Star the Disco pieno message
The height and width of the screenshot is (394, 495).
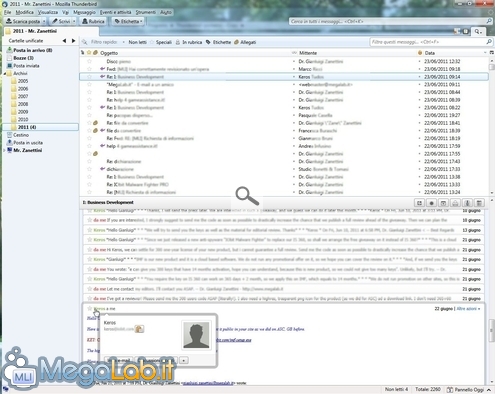point(89,61)
